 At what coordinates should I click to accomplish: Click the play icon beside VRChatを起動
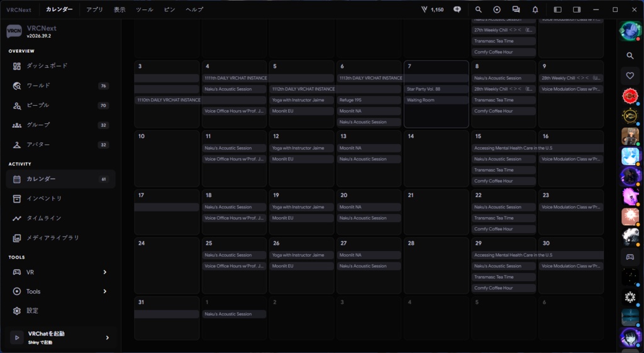[17, 337]
